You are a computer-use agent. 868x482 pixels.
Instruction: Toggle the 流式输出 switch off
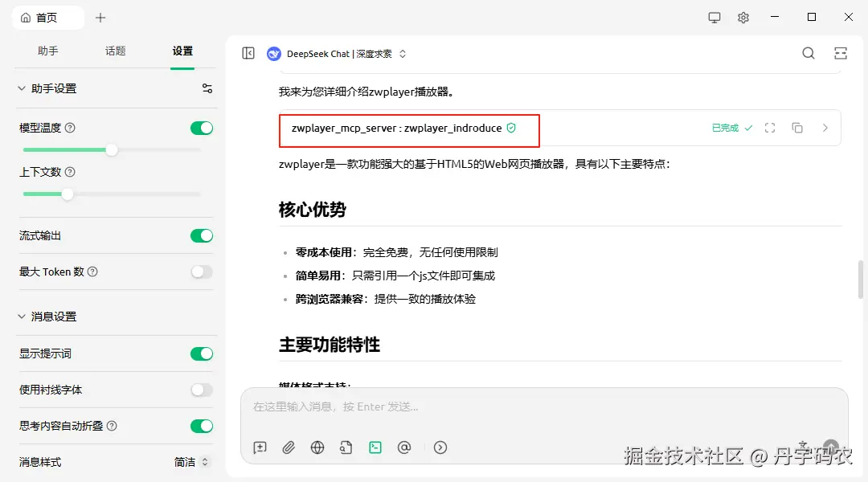click(x=202, y=235)
